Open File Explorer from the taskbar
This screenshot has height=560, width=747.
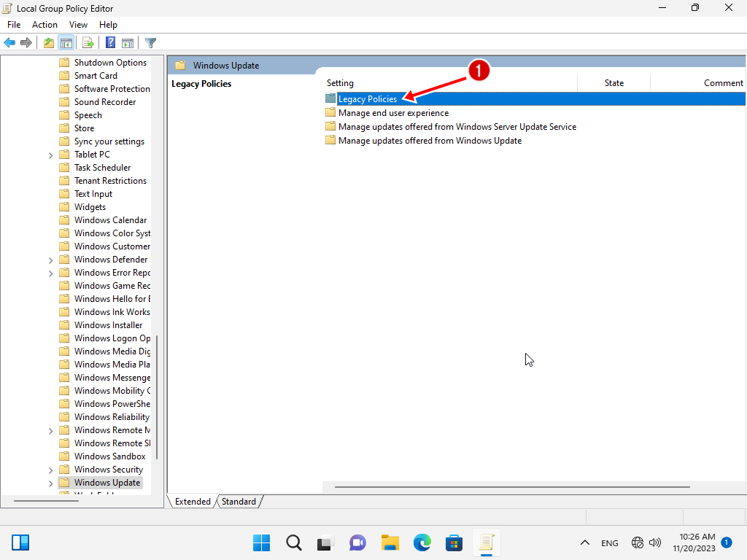point(390,542)
